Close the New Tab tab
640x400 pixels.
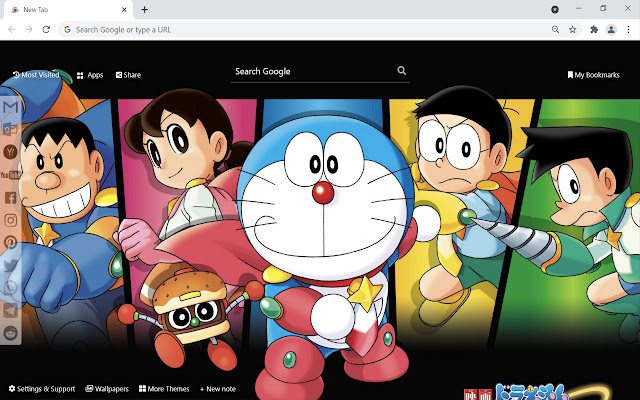(124, 9)
